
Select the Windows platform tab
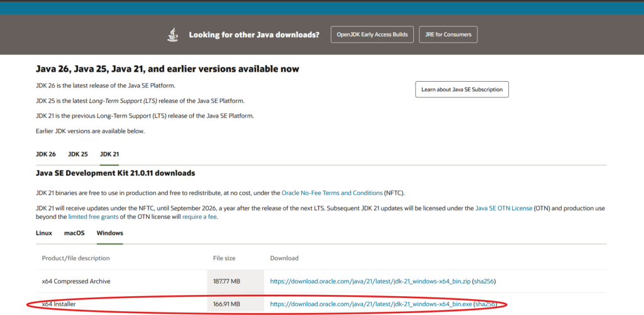[x=109, y=233]
